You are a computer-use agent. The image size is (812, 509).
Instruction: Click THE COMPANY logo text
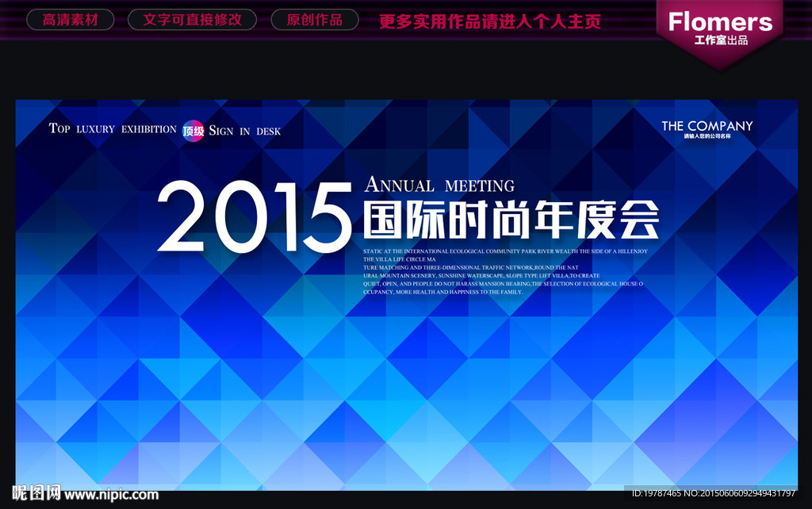pyautogui.click(x=707, y=126)
